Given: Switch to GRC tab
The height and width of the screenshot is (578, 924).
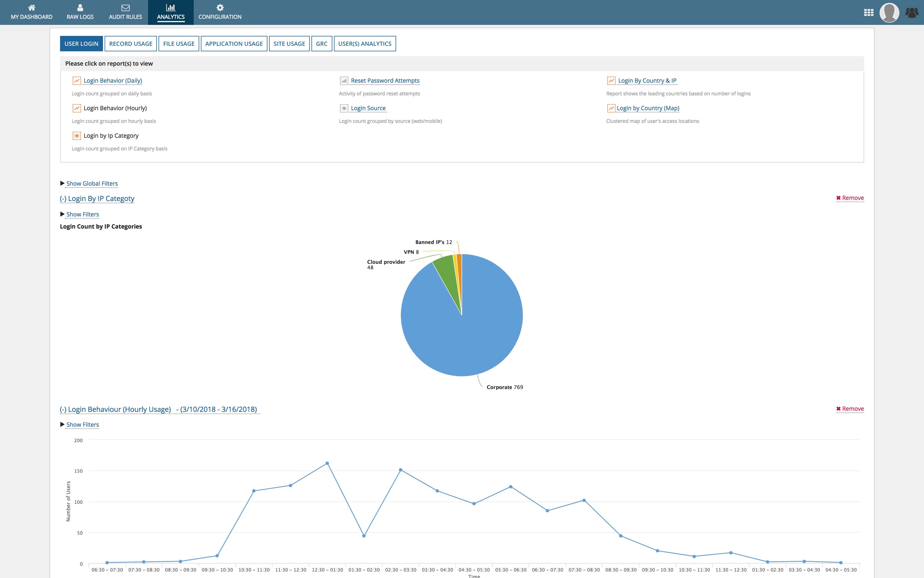Looking at the screenshot, I should pyautogui.click(x=321, y=44).
